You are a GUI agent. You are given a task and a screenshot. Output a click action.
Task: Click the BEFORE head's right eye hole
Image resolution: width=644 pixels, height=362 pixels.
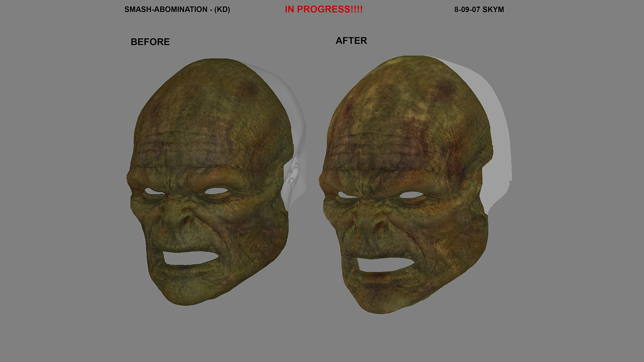217,191
